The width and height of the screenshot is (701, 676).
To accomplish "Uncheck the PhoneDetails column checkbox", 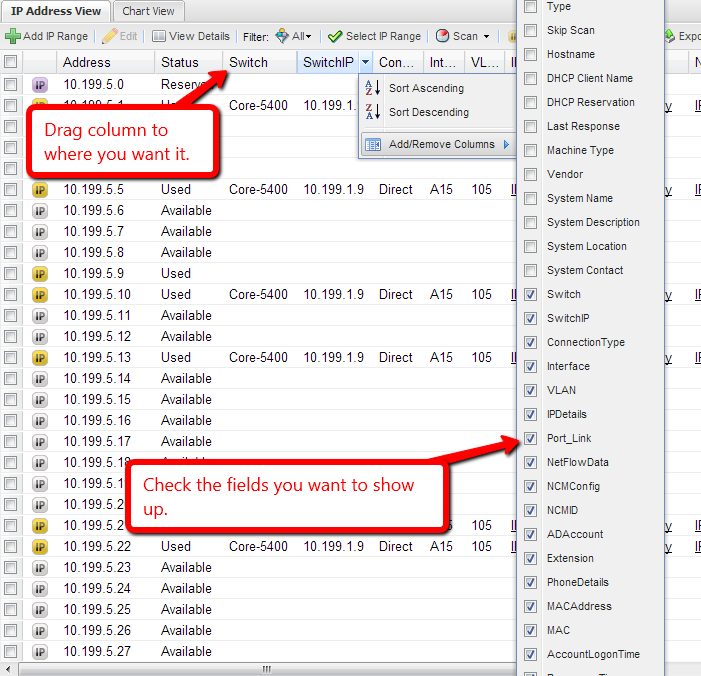I will (x=530, y=583).
